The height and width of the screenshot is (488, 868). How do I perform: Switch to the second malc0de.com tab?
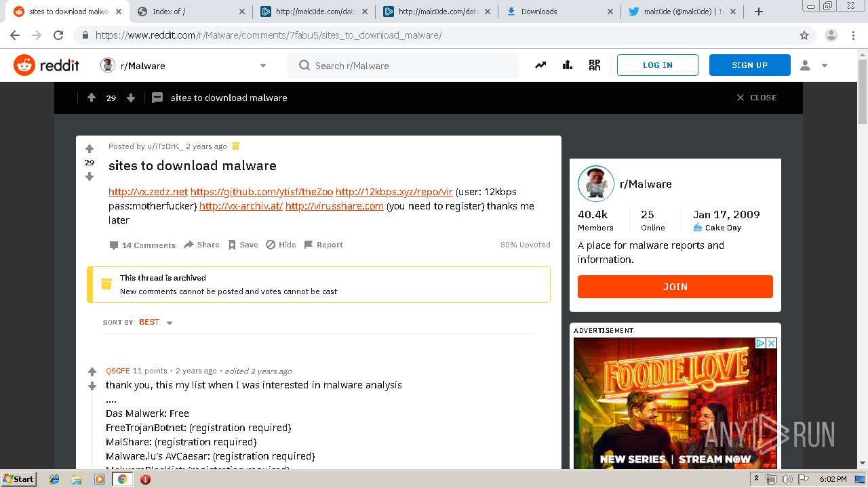pos(436,12)
